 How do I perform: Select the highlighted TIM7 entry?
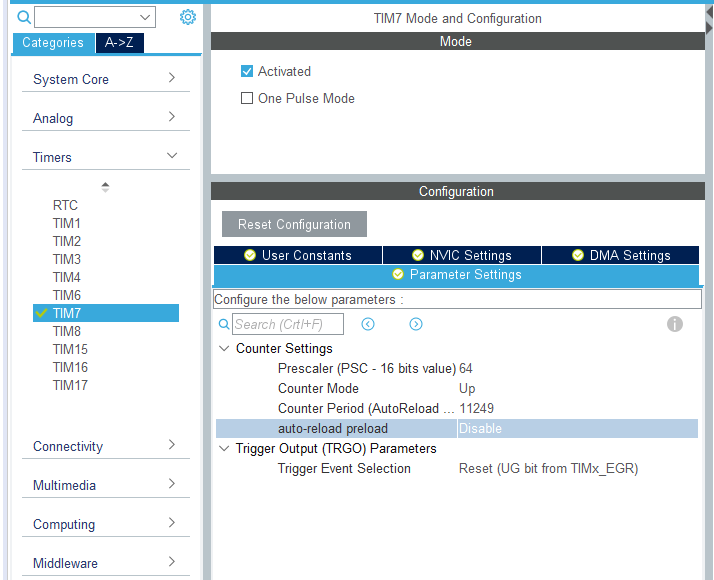pyautogui.click(x=106, y=313)
